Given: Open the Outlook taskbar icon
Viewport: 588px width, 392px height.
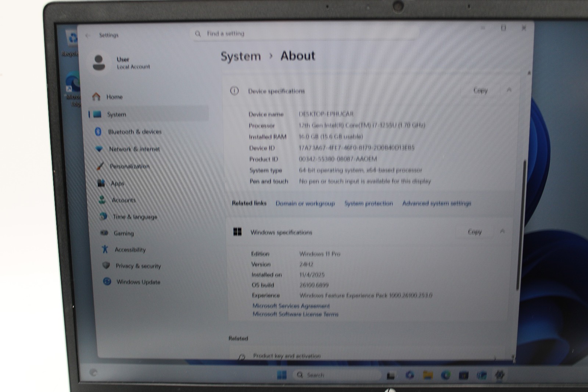Looking at the screenshot, I should click(x=481, y=375).
